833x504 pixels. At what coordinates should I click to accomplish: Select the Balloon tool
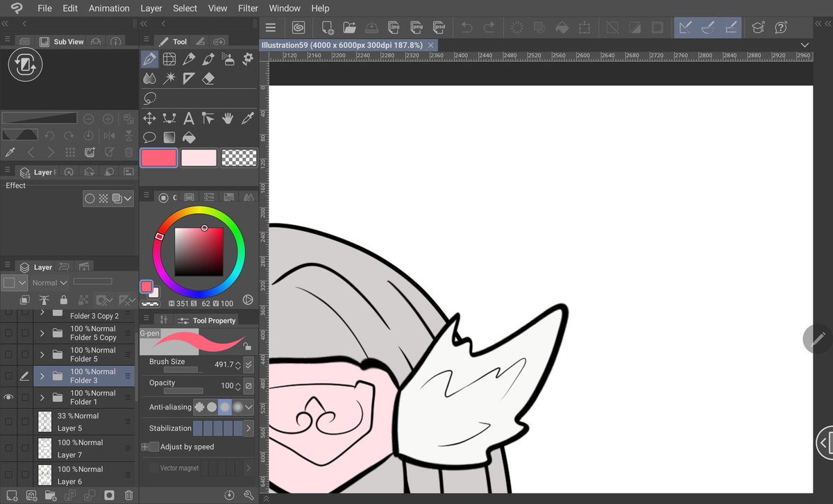click(x=149, y=137)
